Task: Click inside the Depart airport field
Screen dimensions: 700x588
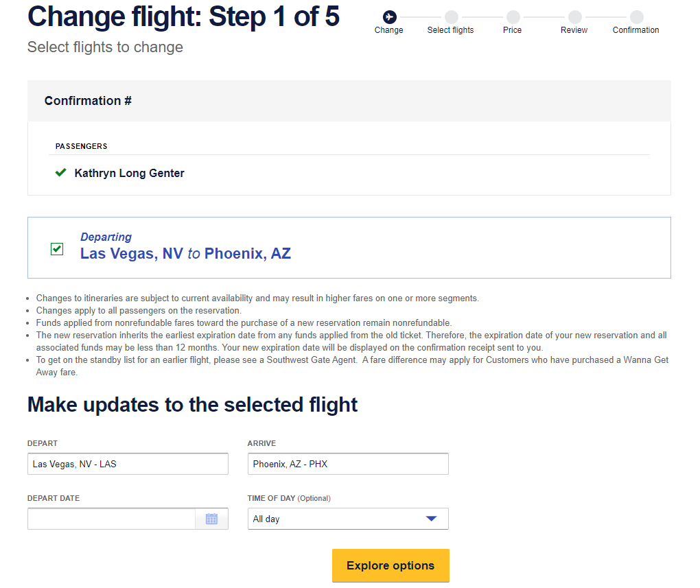Action: pyautogui.click(x=128, y=464)
